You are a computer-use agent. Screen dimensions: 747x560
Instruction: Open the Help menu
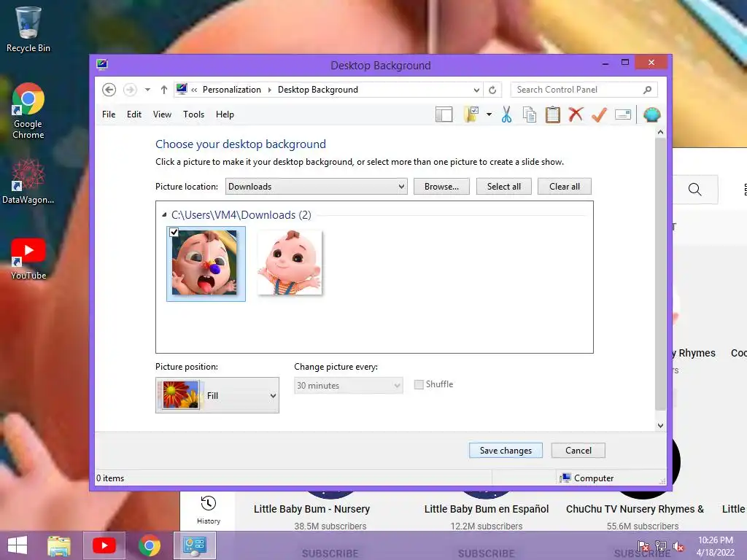point(225,114)
